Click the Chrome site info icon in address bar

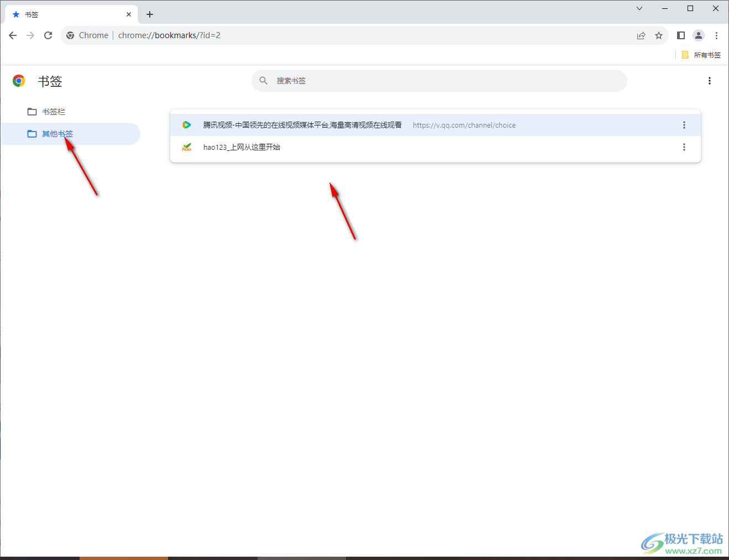70,35
